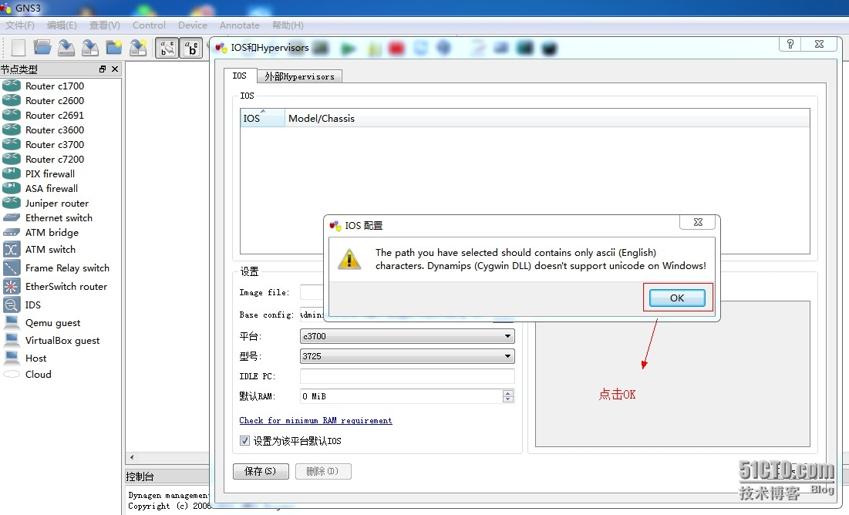Screen dimensions: 849x515
Task: Open the Annotate menu
Action: pyautogui.click(x=239, y=25)
